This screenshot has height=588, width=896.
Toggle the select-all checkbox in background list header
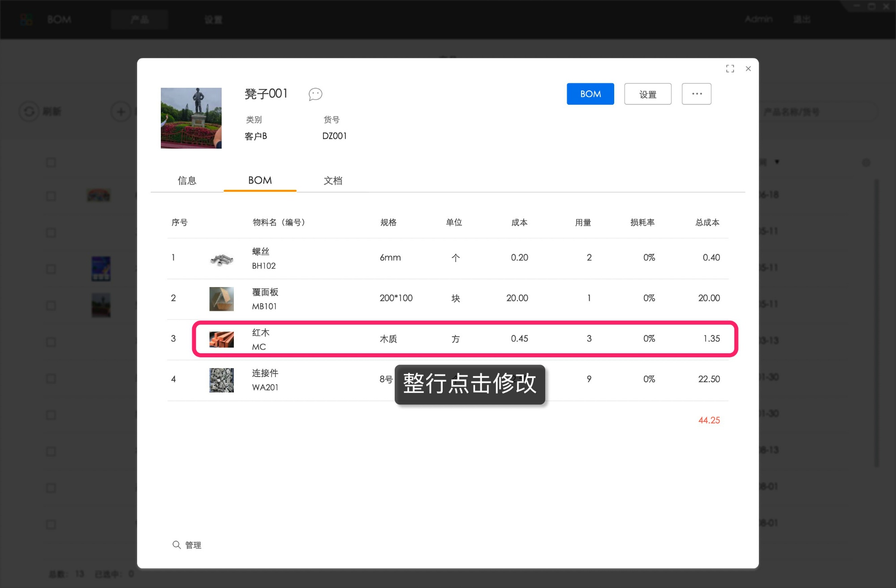tap(51, 163)
